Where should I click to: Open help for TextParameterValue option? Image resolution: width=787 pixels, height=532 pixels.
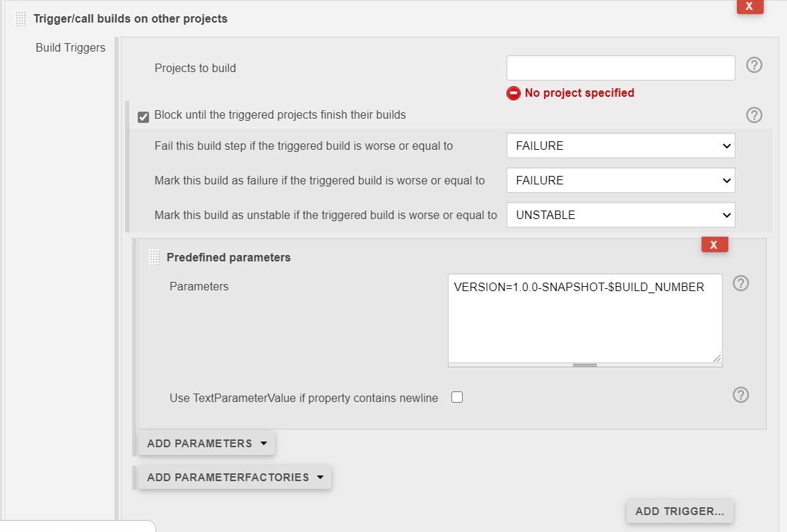coord(741,395)
